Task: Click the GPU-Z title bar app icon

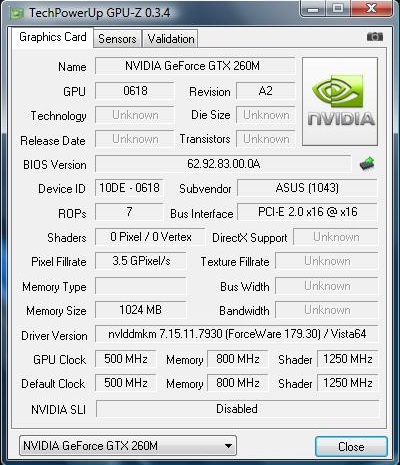Action: pyautogui.click(x=17, y=13)
